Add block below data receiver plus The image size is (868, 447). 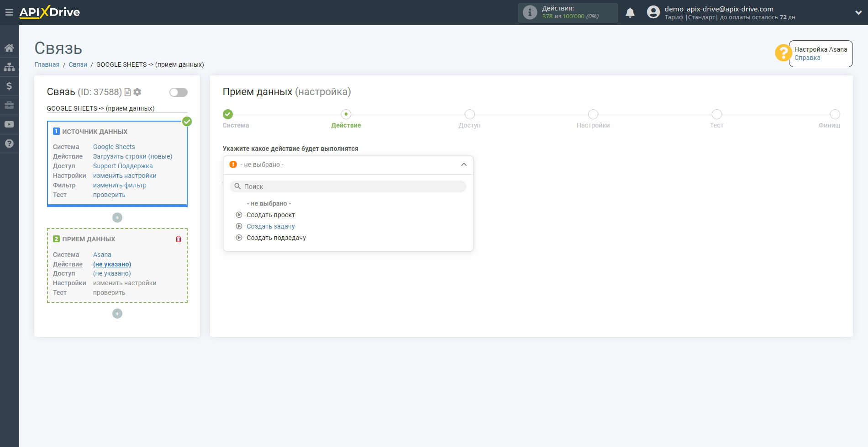[x=117, y=314]
